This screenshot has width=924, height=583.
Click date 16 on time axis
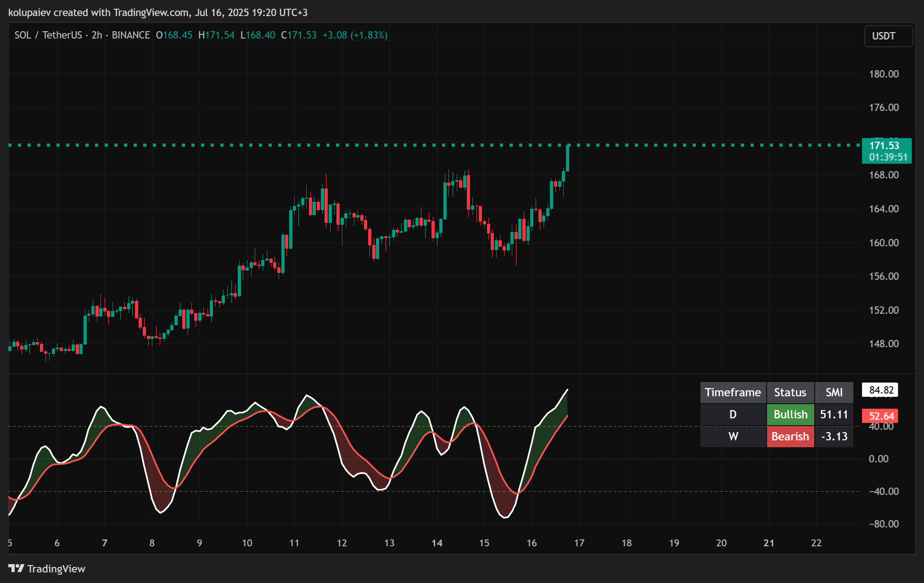point(532,543)
